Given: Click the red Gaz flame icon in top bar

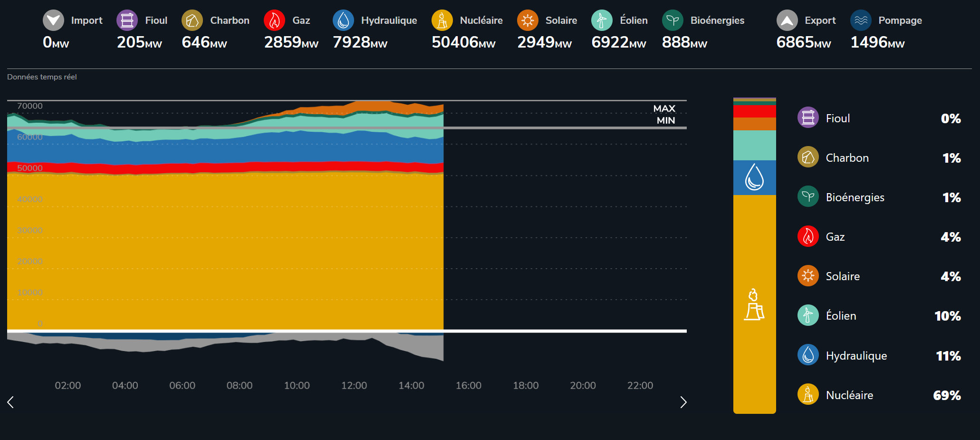Looking at the screenshot, I should pyautogui.click(x=274, y=20).
